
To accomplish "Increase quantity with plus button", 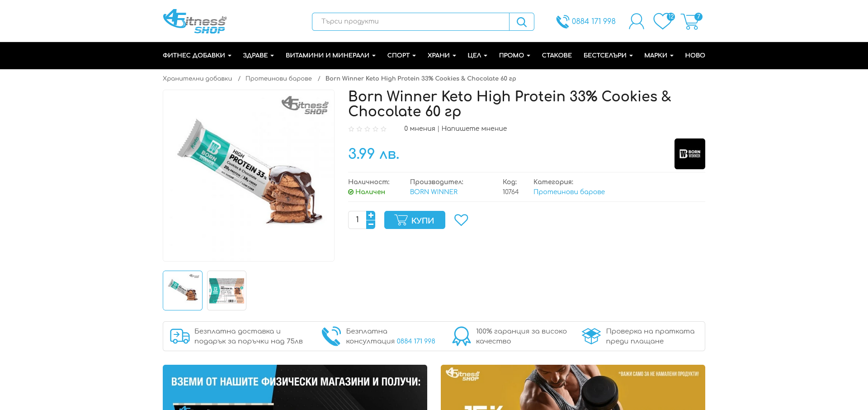I will pyautogui.click(x=371, y=215).
